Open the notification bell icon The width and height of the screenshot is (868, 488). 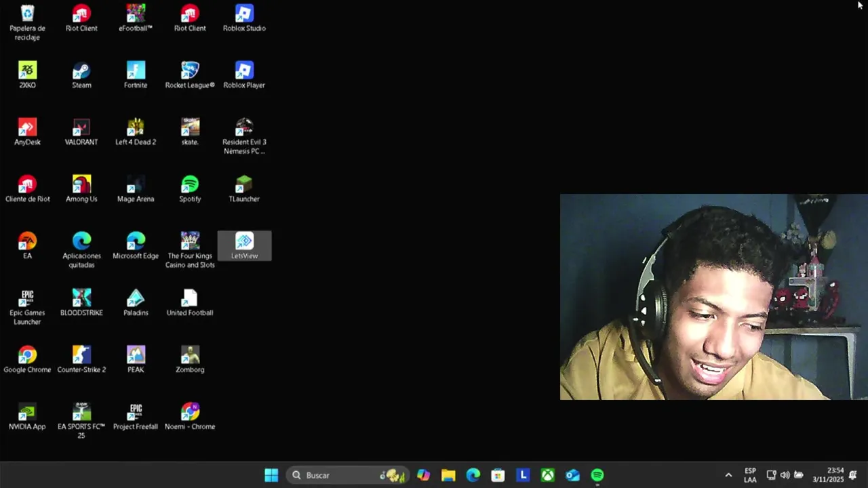pyautogui.click(x=853, y=475)
